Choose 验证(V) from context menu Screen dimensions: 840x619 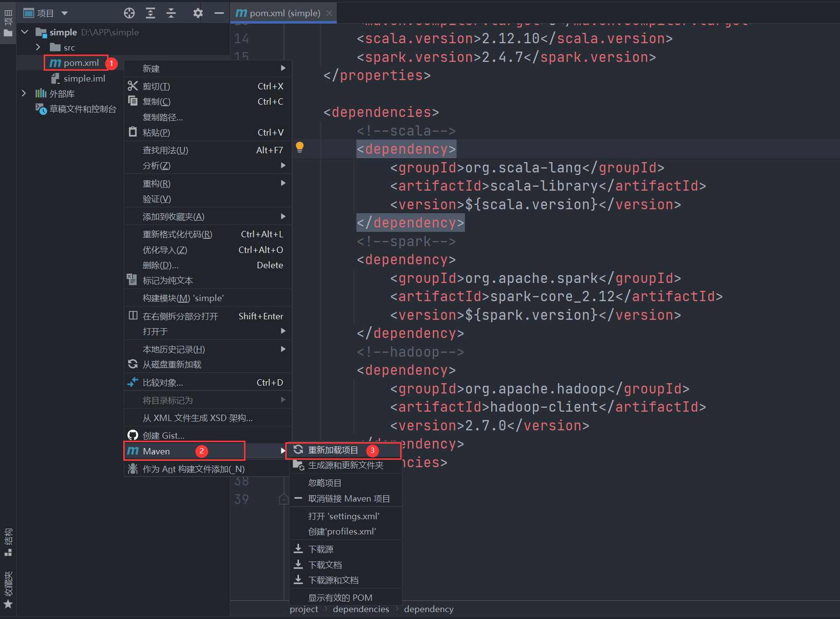[208, 199]
